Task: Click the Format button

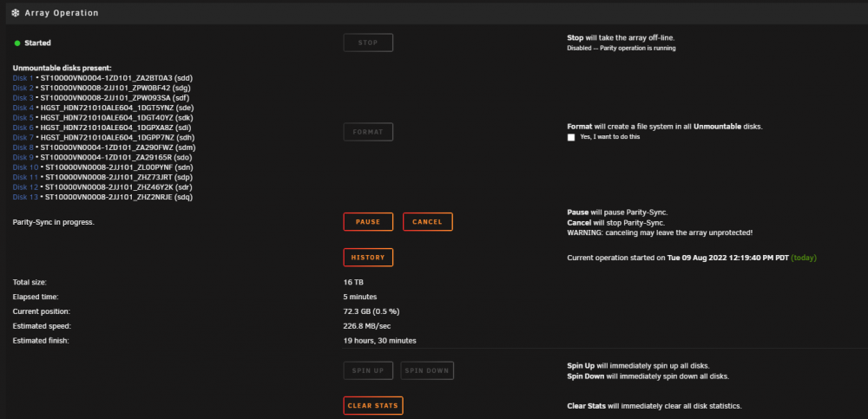Action: point(368,132)
